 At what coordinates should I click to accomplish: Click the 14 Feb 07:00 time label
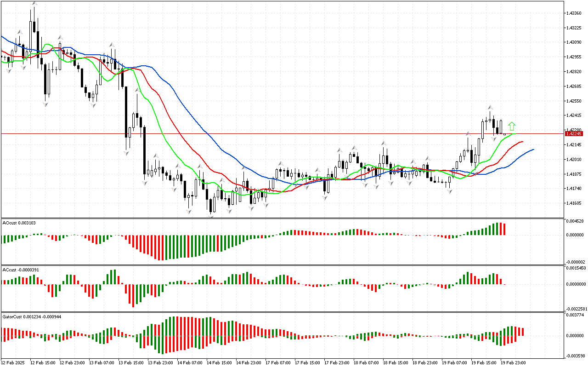coord(189,363)
